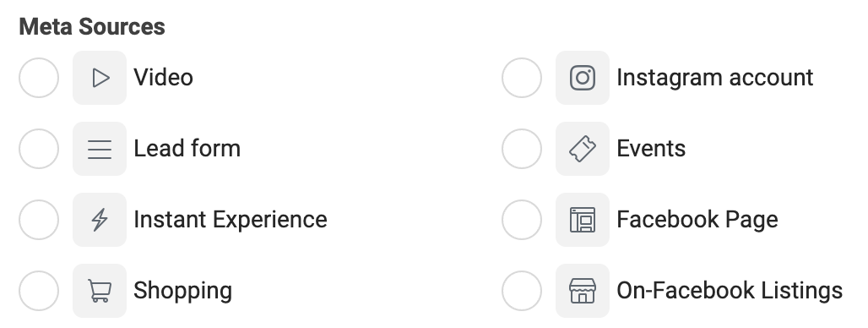Click the Facebook Page layout icon
Image resolution: width=868 pixels, height=328 pixels.
(583, 220)
